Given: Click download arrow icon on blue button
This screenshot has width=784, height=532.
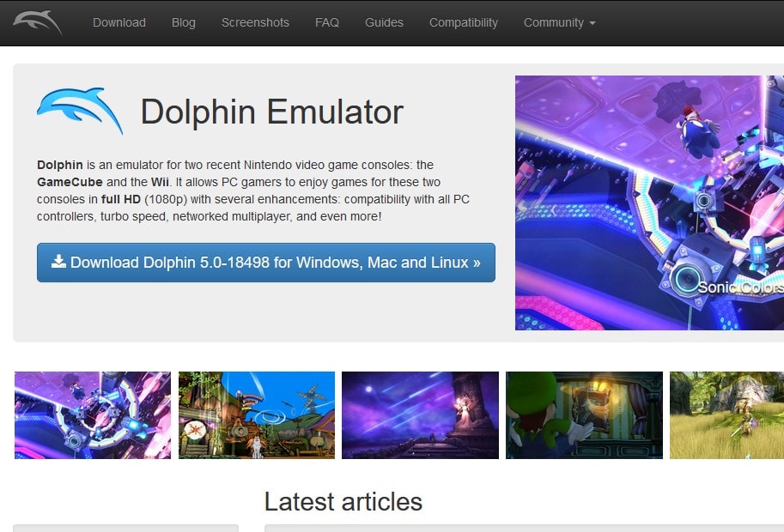Looking at the screenshot, I should click(x=58, y=262).
